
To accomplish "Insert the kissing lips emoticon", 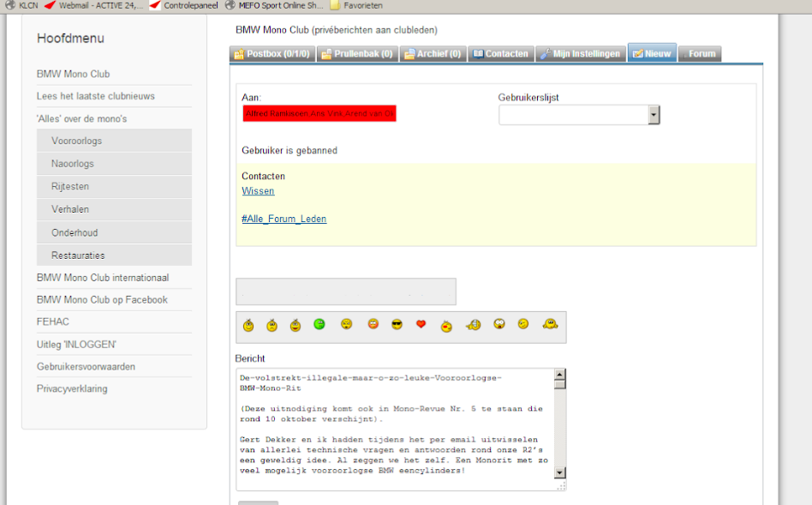I will point(446,326).
